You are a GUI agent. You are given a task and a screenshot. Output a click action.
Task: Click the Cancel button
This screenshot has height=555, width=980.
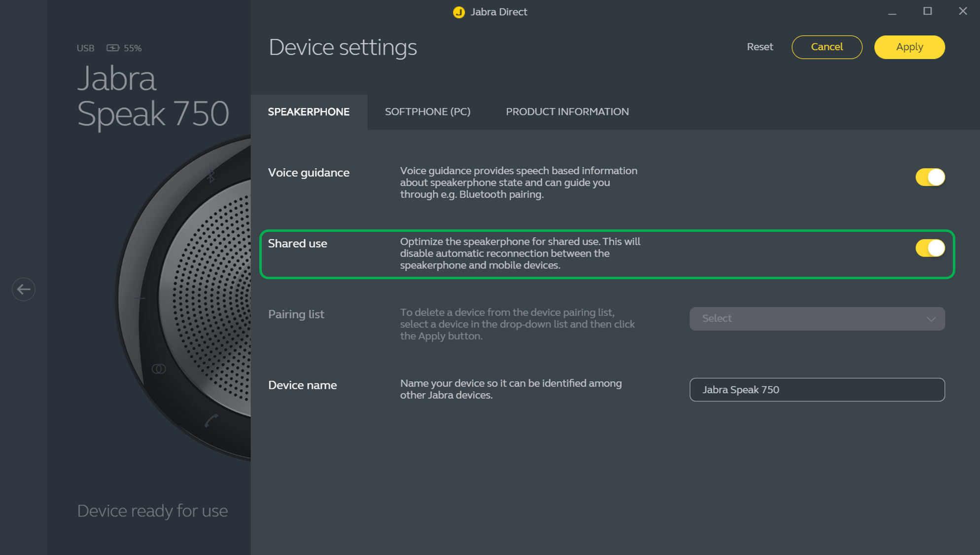827,47
